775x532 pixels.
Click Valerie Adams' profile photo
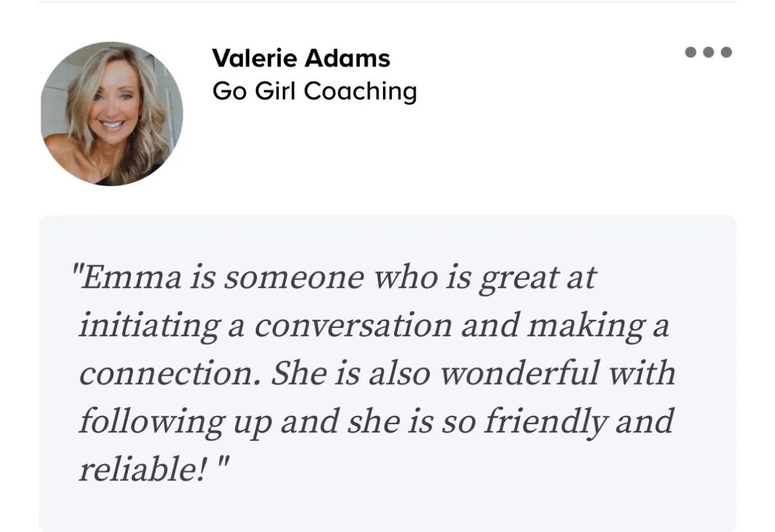[112, 114]
